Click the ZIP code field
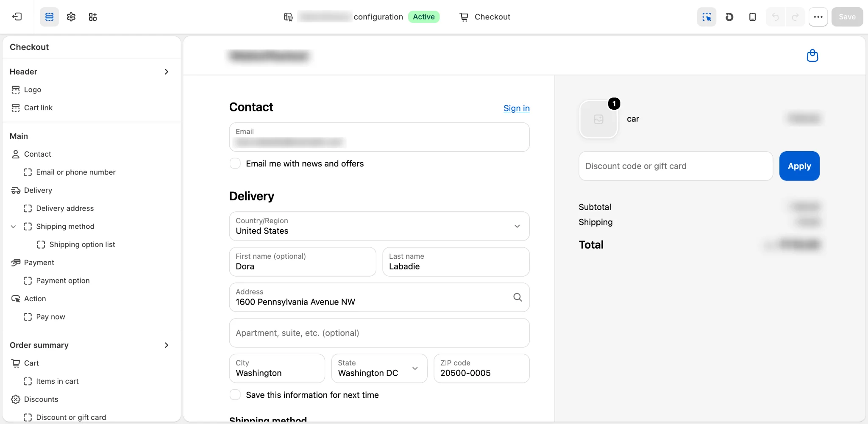The image size is (868, 424). pyautogui.click(x=481, y=369)
